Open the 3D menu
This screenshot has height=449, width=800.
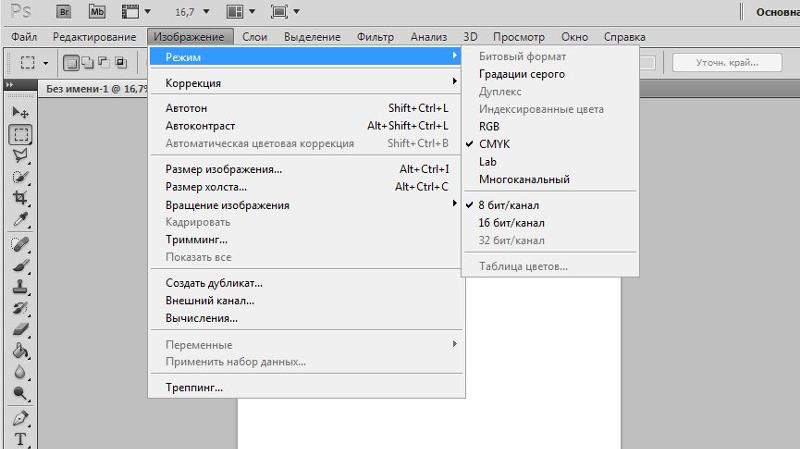coord(470,37)
